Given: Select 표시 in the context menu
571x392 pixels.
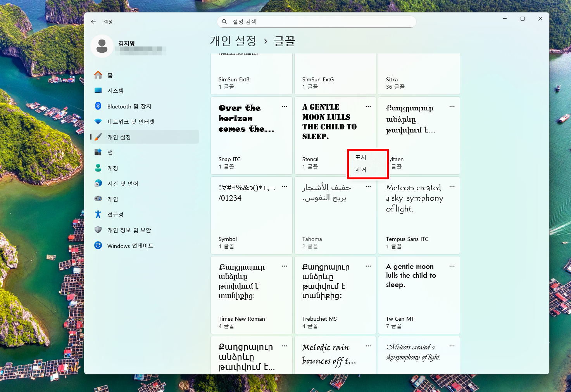Looking at the screenshot, I should point(368,157).
